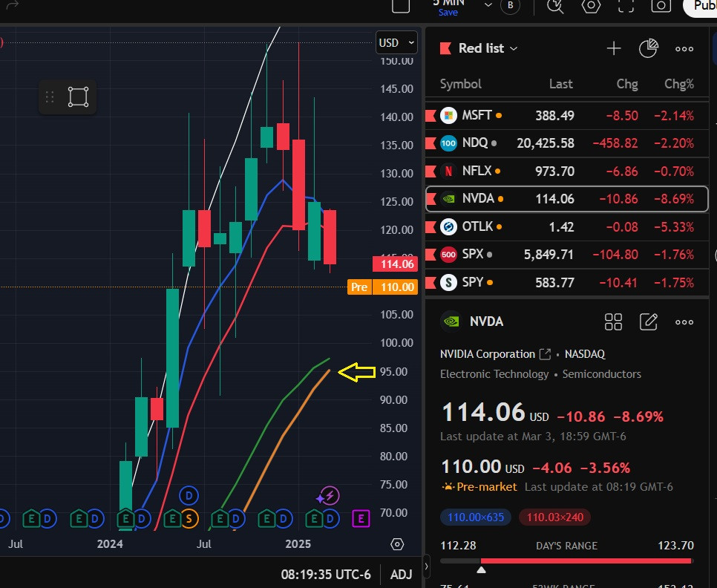The height and width of the screenshot is (588, 717).
Task: Enter fullscreen mode via corner-brackets icon
Action: 626,5
